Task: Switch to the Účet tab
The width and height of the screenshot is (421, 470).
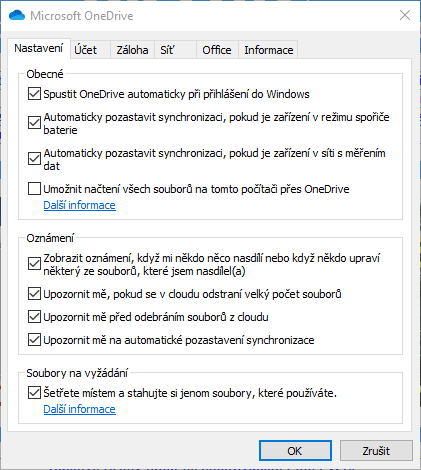Action: [x=85, y=50]
